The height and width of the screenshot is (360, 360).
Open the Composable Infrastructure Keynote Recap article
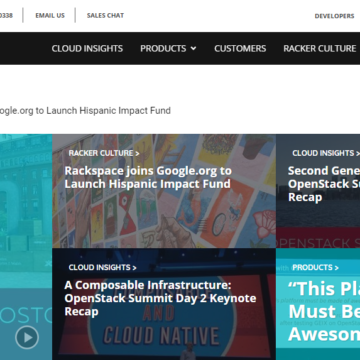160,298
